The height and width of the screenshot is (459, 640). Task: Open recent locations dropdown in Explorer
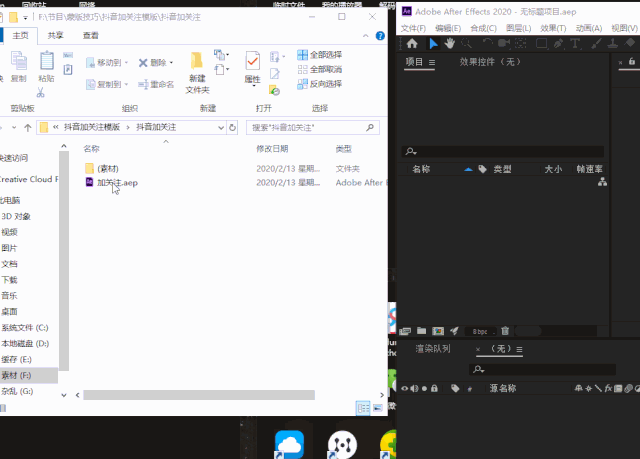click(x=14, y=128)
